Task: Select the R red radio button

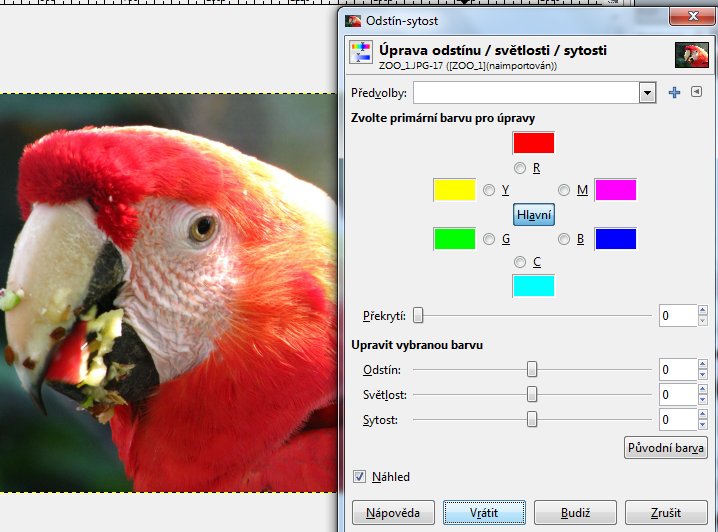Action: coord(519,168)
